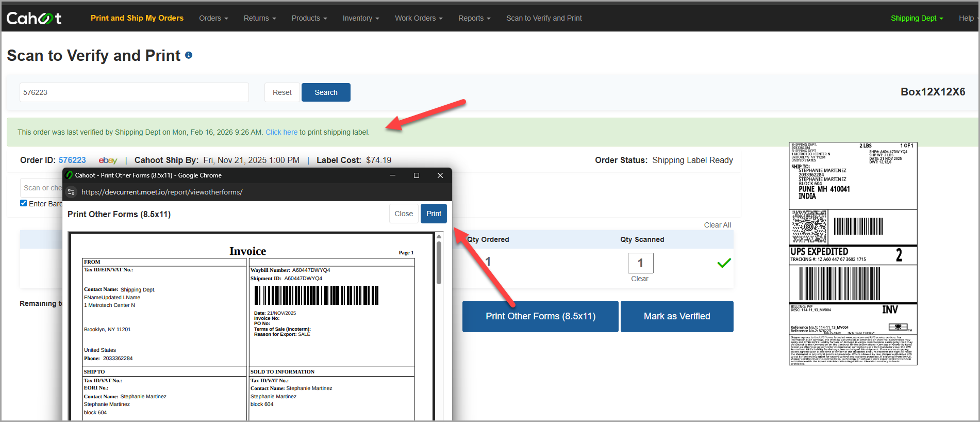Expand the Orders dropdown menu
This screenshot has width=980, height=422.
pyautogui.click(x=213, y=18)
